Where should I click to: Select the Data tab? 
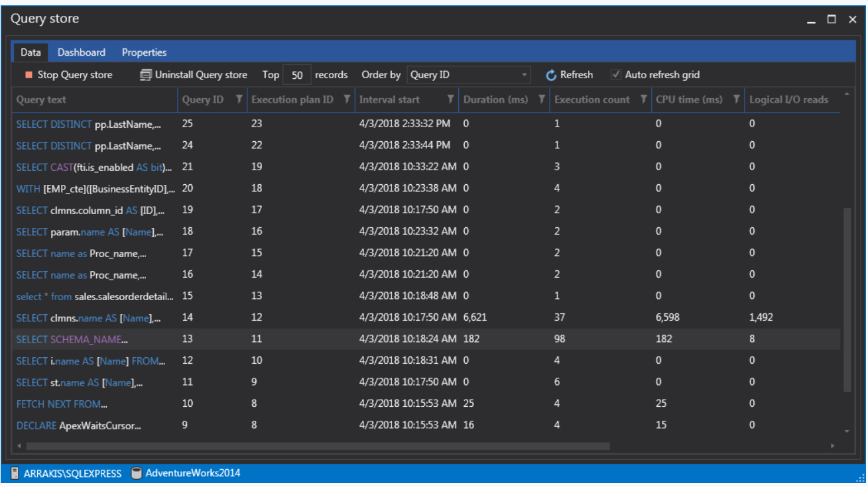31,52
